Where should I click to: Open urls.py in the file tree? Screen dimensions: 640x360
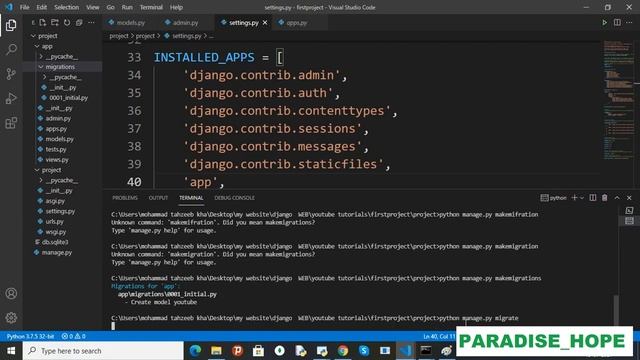55,222
